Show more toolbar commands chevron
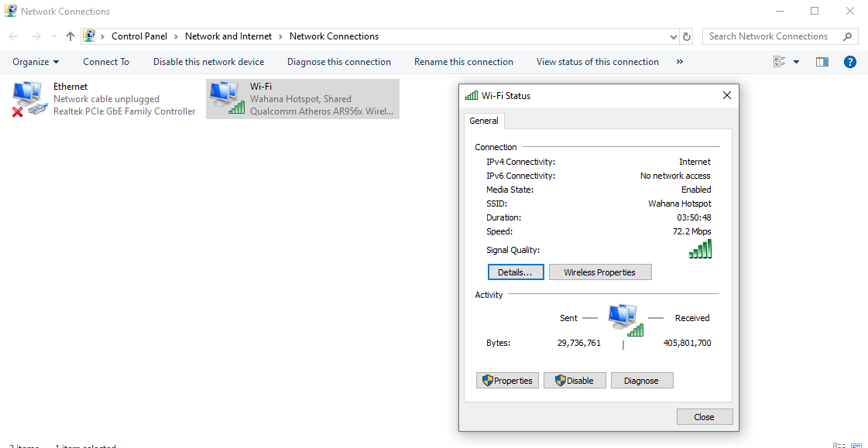This screenshot has width=868, height=448. [680, 62]
